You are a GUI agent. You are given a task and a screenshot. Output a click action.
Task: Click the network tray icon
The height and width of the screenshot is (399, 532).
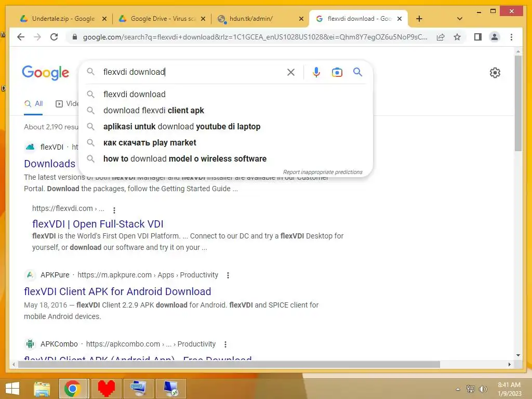click(x=471, y=389)
